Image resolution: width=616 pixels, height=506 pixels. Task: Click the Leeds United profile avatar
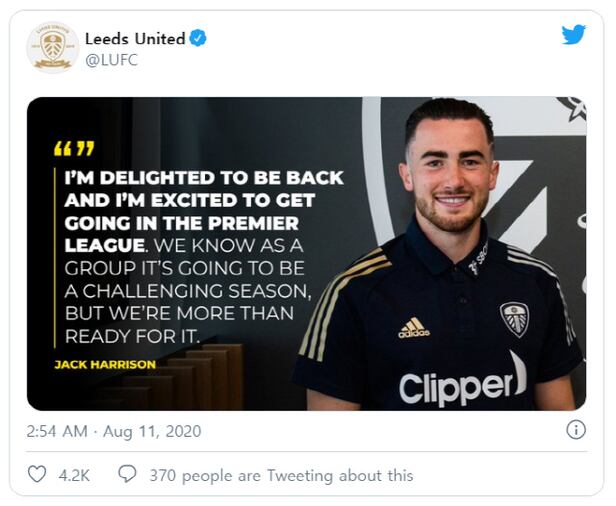click(x=51, y=47)
